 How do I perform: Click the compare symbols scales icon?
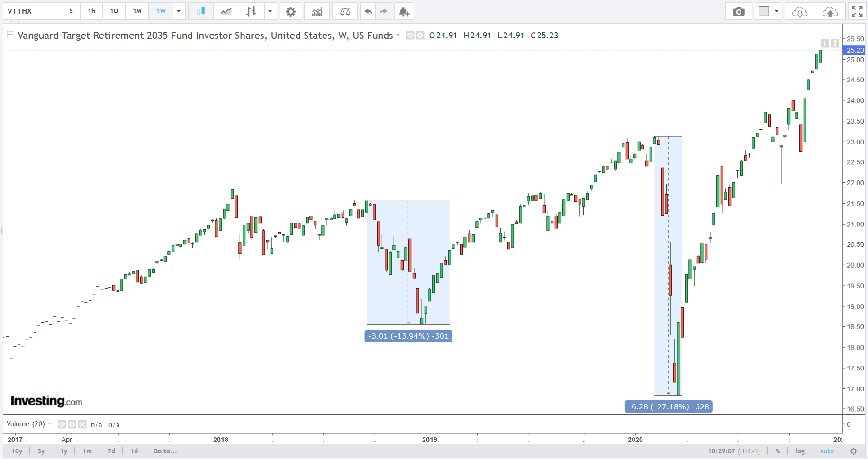click(x=345, y=11)
